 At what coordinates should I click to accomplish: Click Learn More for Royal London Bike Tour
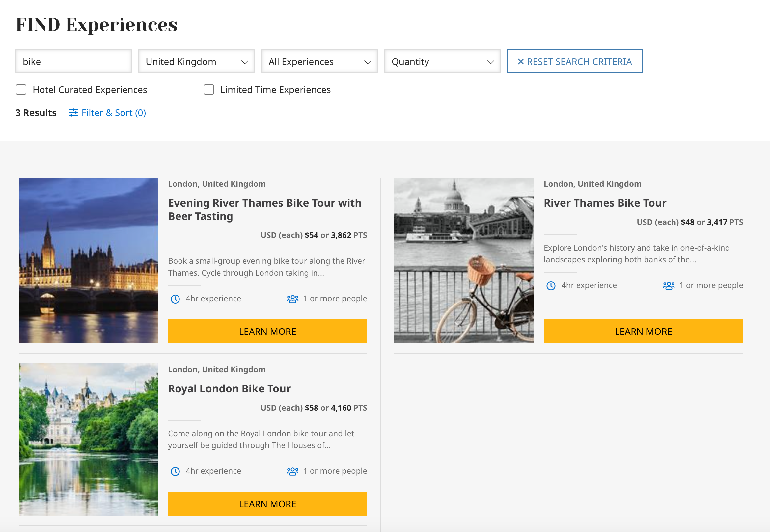pyautogui.click(x=267, y=504)
